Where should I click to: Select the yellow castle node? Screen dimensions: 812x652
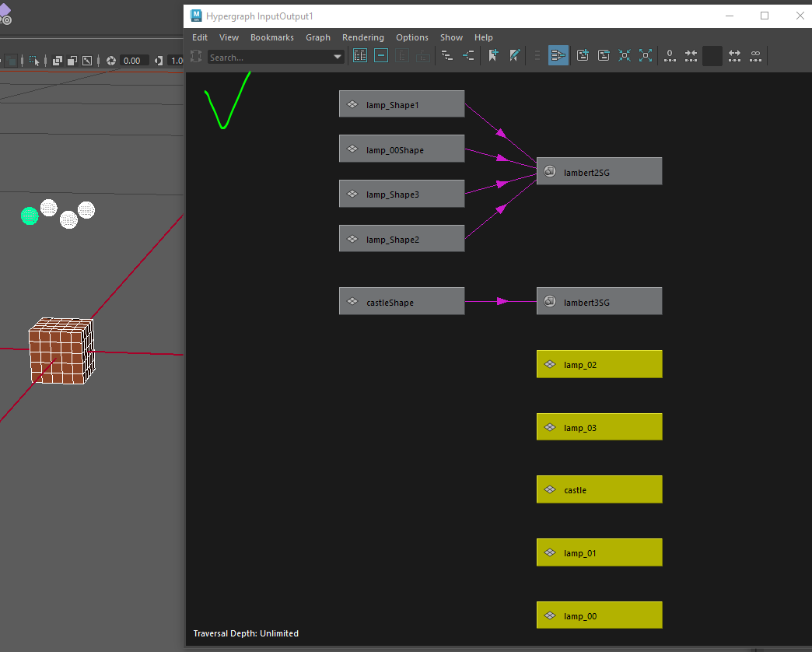(599, 490)
